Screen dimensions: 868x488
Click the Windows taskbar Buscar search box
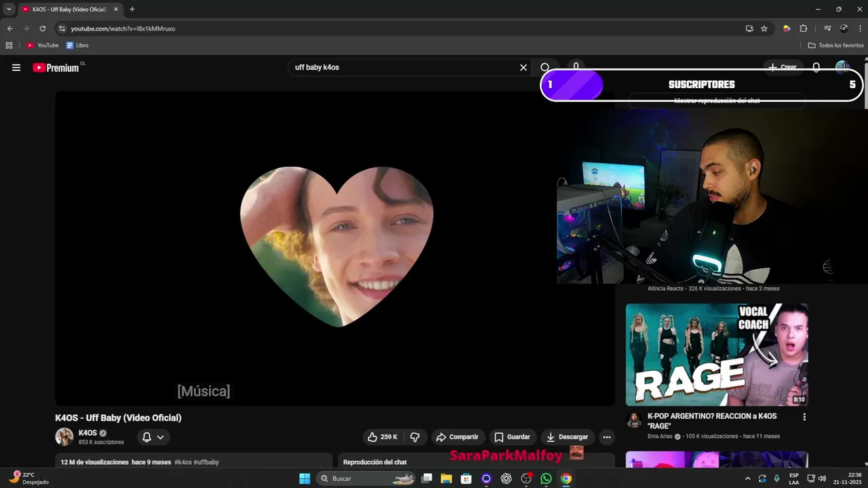[366, 479]
